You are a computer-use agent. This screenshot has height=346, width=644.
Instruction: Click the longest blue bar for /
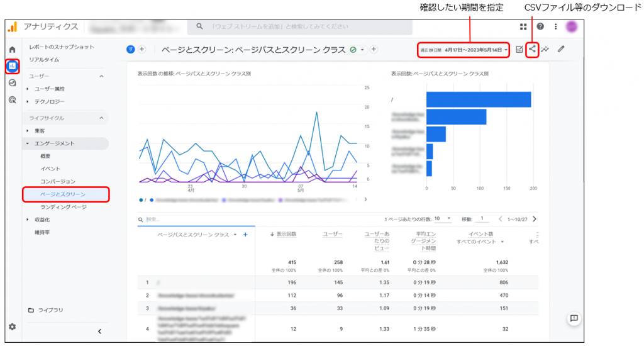479,99
